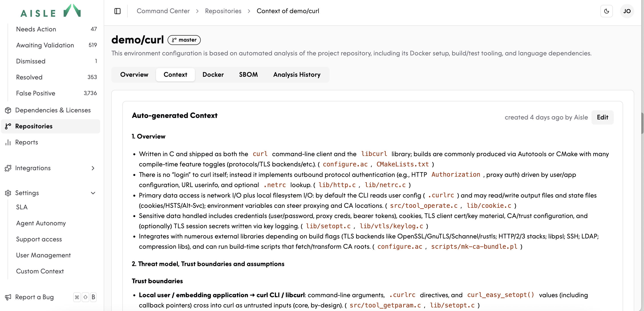Expand the Integrations chevron

(93, 168)
